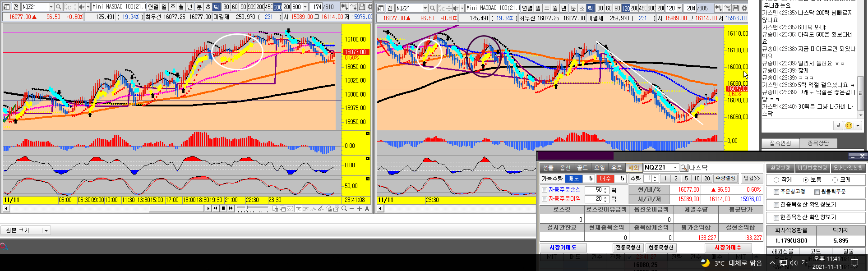This screenshot has height=271, width=868.
Task: Open right chart NQZ21 symbol dropdown
Action: coord(425,8)
